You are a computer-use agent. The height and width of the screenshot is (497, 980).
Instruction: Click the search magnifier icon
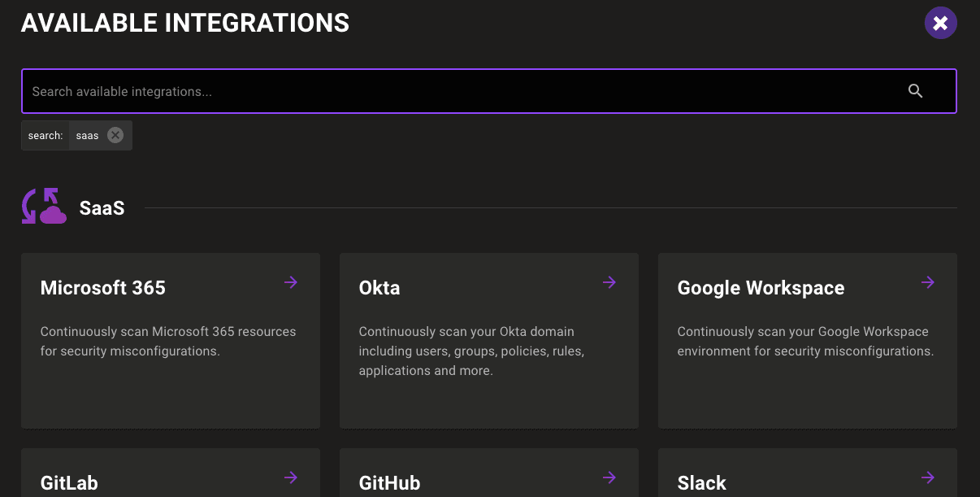[916, 91]
